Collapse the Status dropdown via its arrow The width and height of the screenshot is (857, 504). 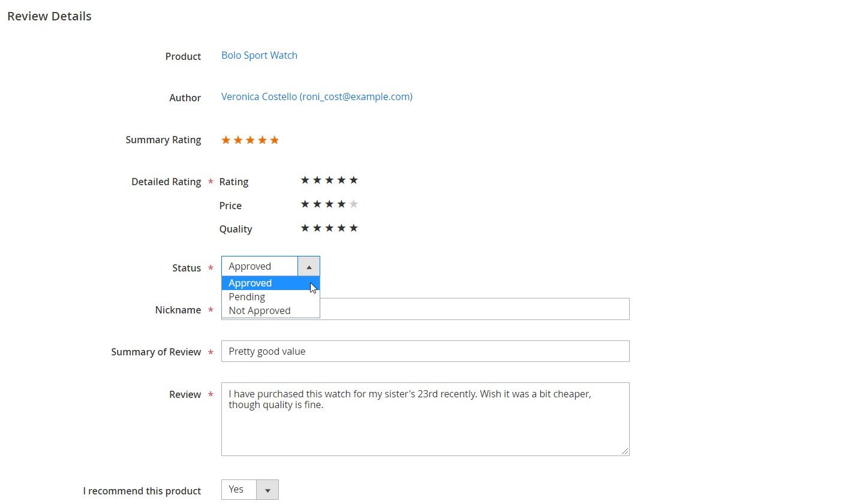(x=309, y=266)
